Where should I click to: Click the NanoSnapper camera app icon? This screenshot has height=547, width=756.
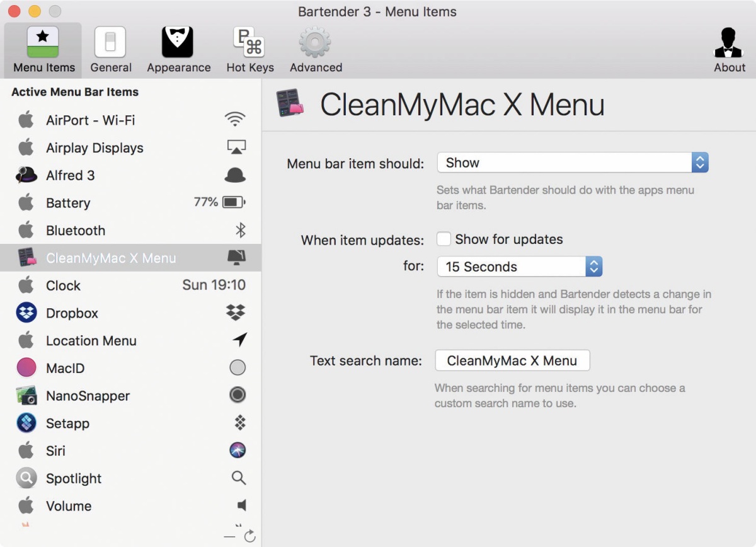[26, 395]
